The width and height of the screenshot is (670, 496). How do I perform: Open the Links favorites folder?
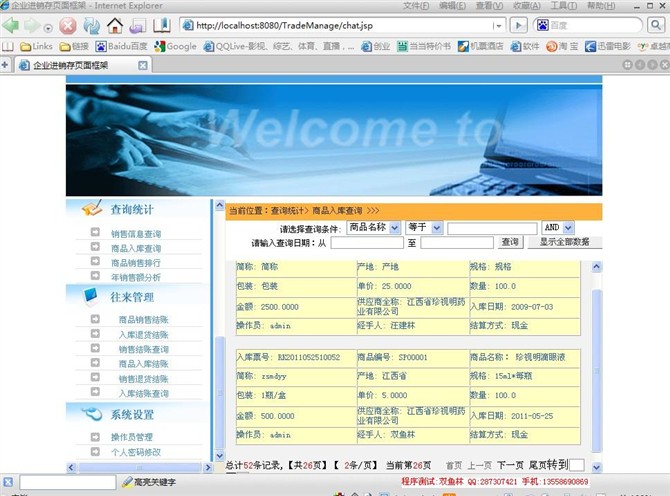point(36,46)
